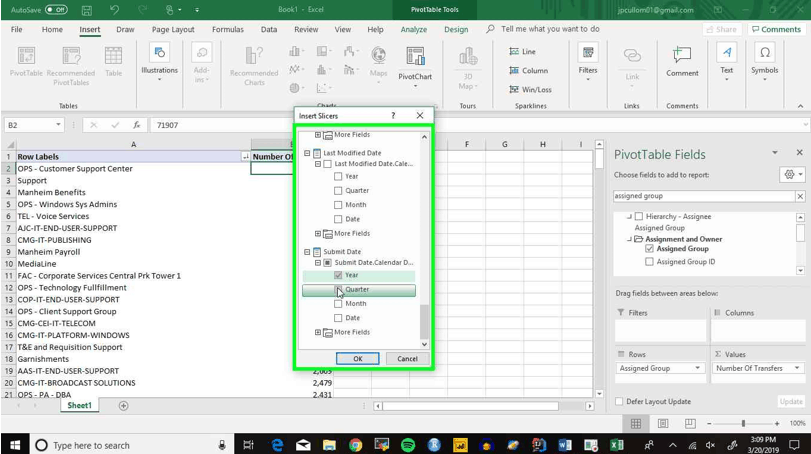811x454 pixels.
Task: Open Row Labels filter dropdown
Action: click(x=246, y=157)
